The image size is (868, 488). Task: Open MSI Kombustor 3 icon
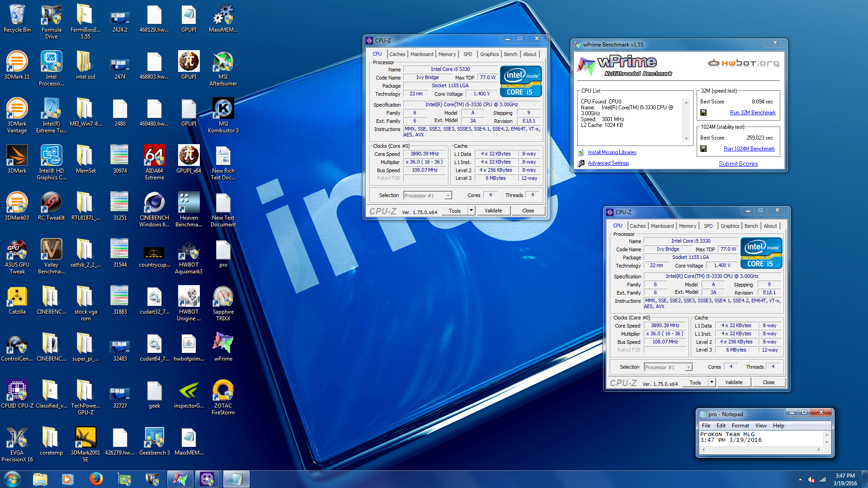223,116
